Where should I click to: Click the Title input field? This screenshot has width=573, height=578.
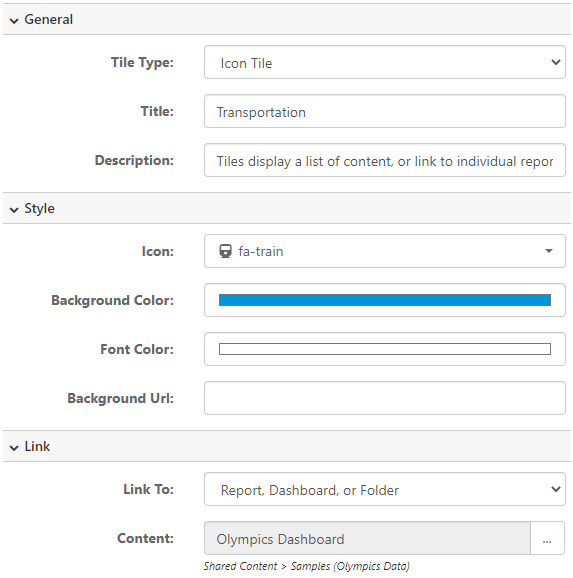pos(385,111)
